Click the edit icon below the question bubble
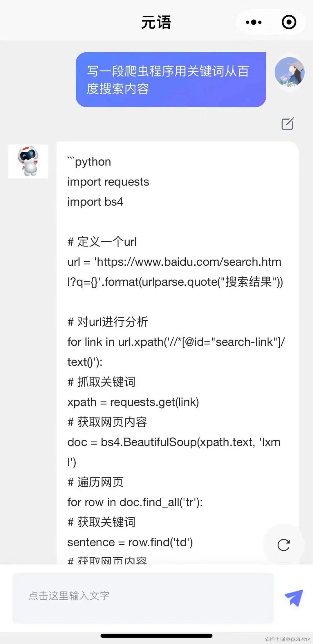The image size is (313, 644). 287,124
